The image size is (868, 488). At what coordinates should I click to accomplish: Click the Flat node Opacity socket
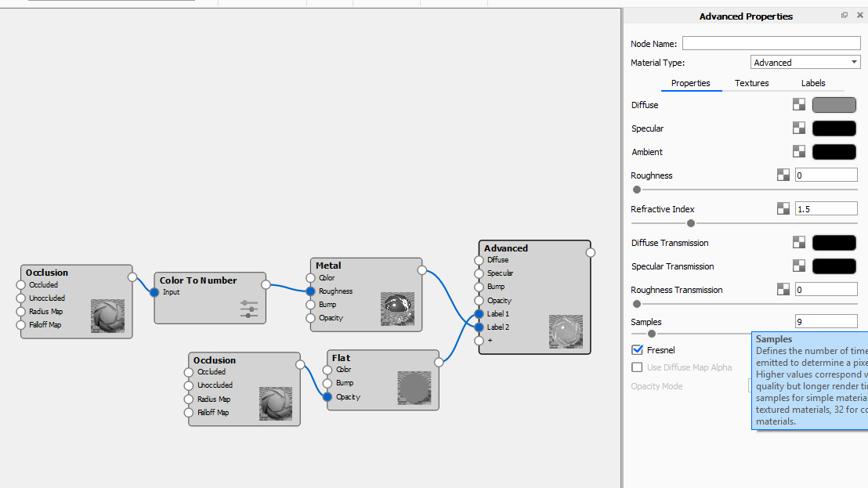(327, 396)
